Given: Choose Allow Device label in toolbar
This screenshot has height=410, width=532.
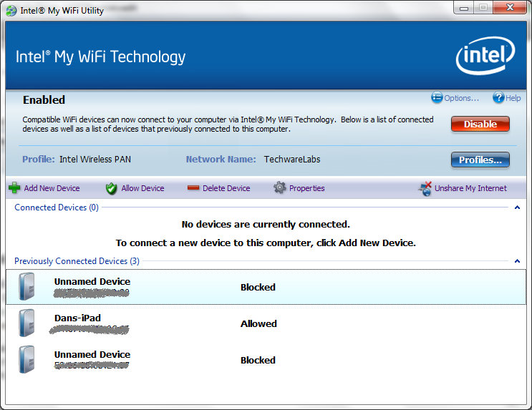Looking at the screenshot, I should (142, 188).
